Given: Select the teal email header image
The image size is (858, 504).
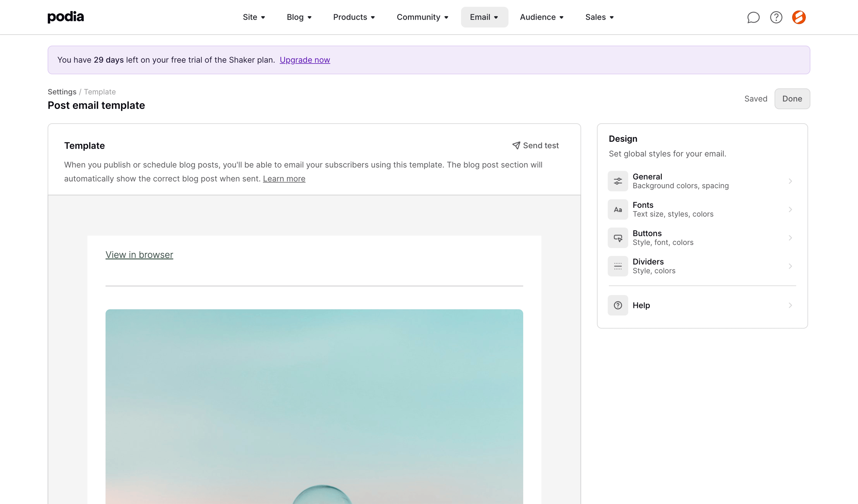Looking at the screenshot, I should pos(314,406).
